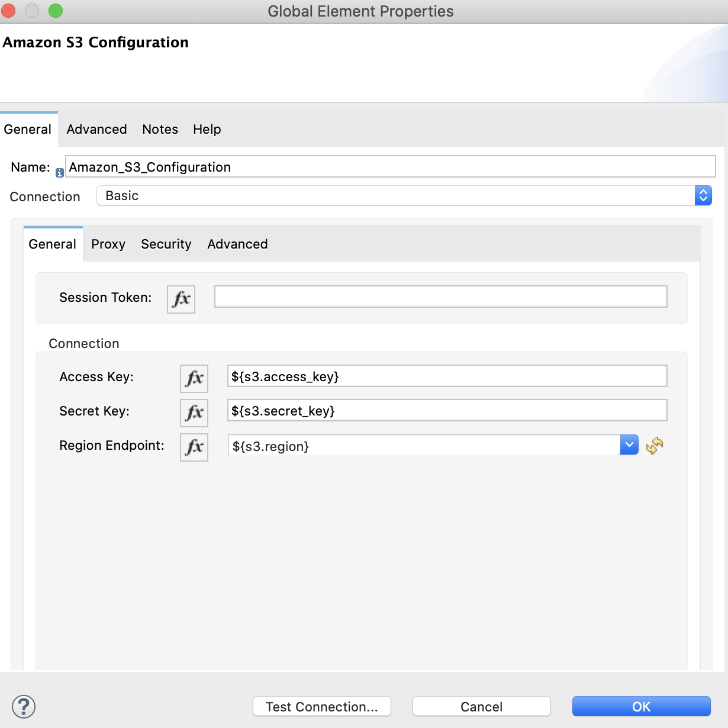The image size is (728, 728).
Task: Open the Connection type dropdown
Action: pyautogui.click(x=404, y=195)
